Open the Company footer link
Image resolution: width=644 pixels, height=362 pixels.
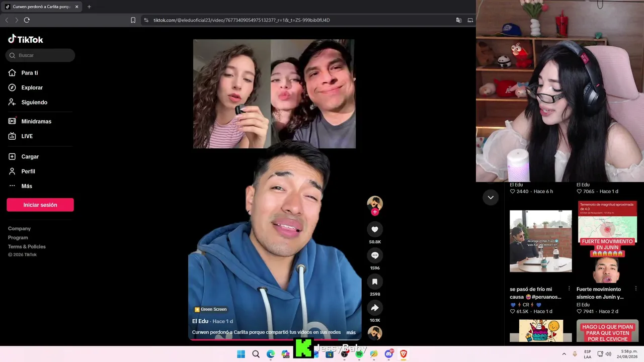19,229
